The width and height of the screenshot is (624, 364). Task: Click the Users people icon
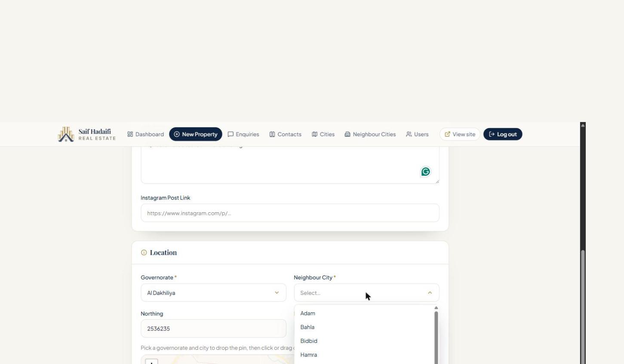click(409, 134)
